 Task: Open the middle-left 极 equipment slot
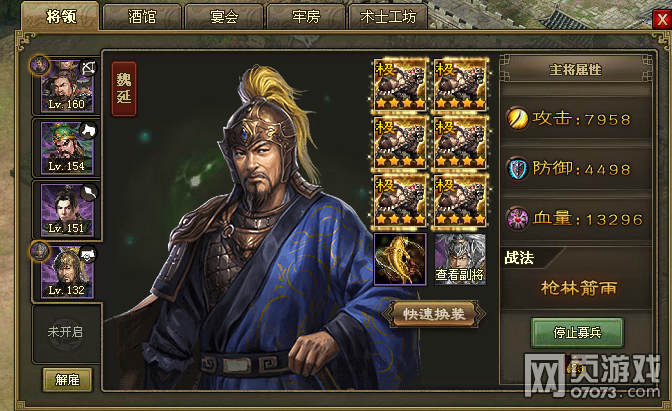(x=400, y=143)
